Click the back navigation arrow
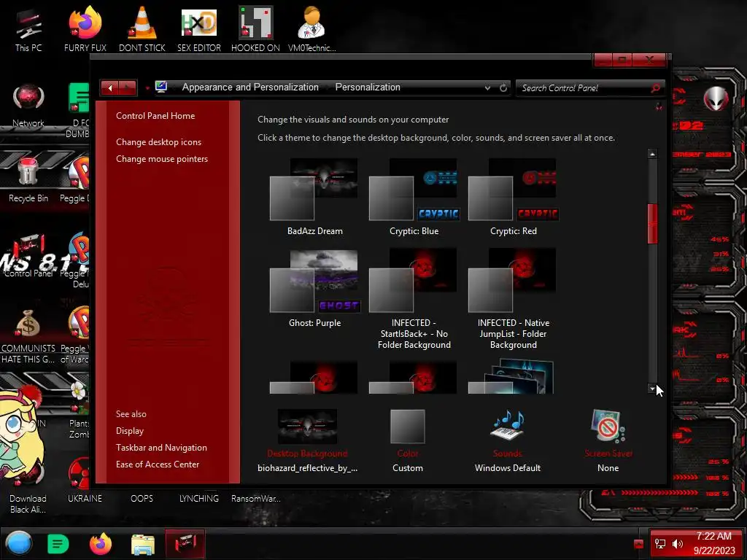 click(111, 87)
